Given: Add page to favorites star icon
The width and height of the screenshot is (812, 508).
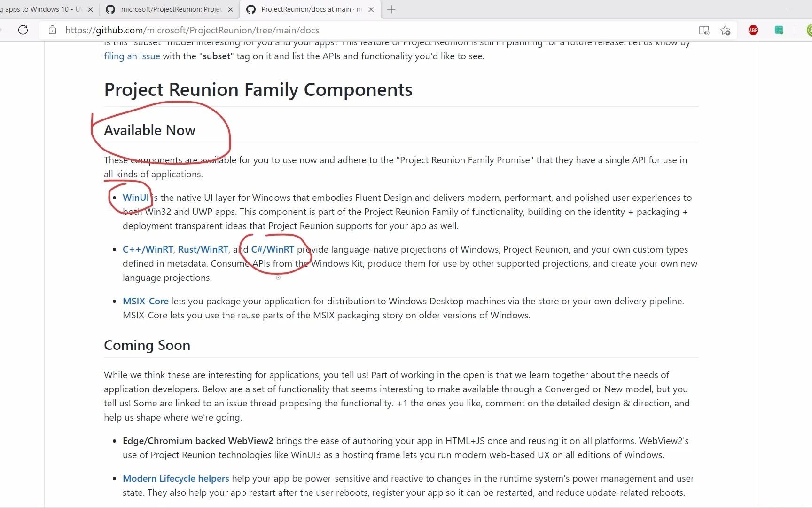Looking at the screenshot, I should 726,31.
